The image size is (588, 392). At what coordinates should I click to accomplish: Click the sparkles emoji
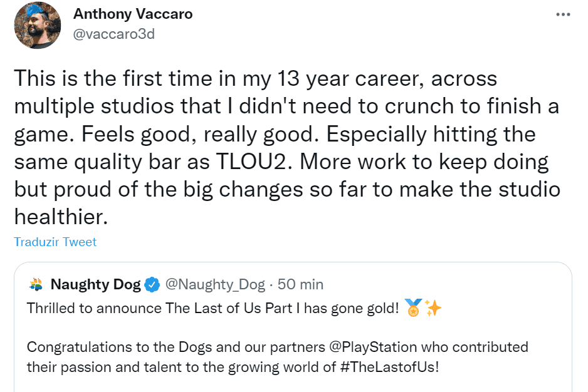pyautogui.click(x=433, y=308)
